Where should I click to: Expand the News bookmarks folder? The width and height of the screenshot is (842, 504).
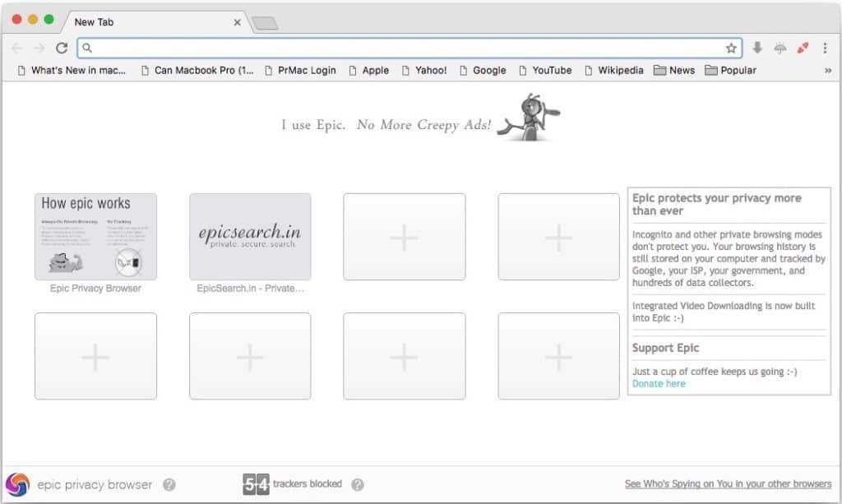point(674,71)
